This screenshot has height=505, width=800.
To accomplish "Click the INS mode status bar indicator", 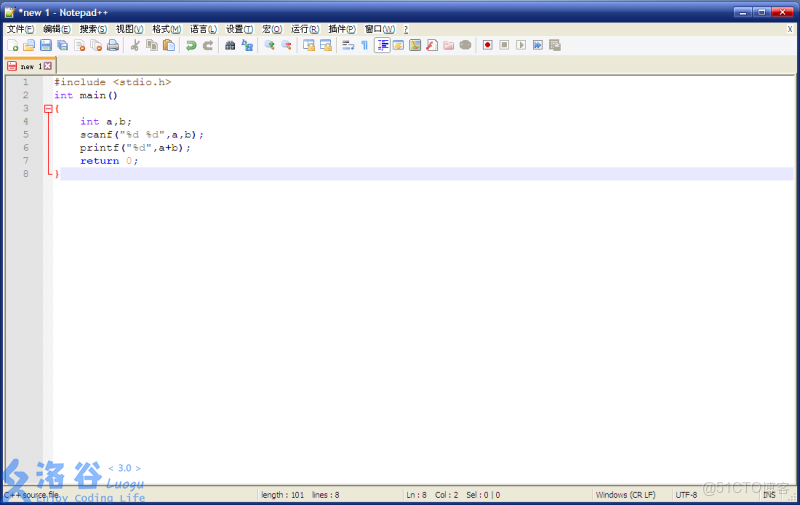I will [x=768, y=495].
